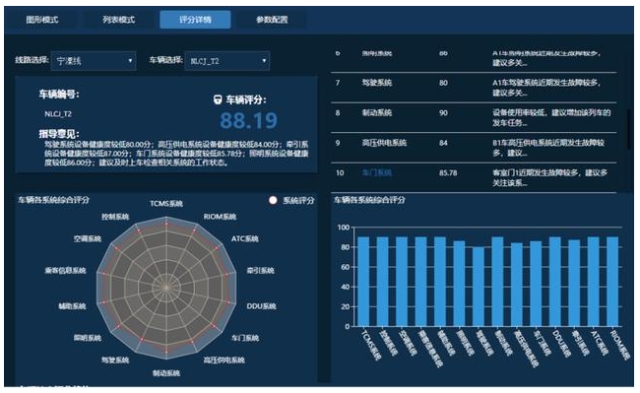
Task: Switch to the 图形模式 tab
Action: (x=42, y=20)
